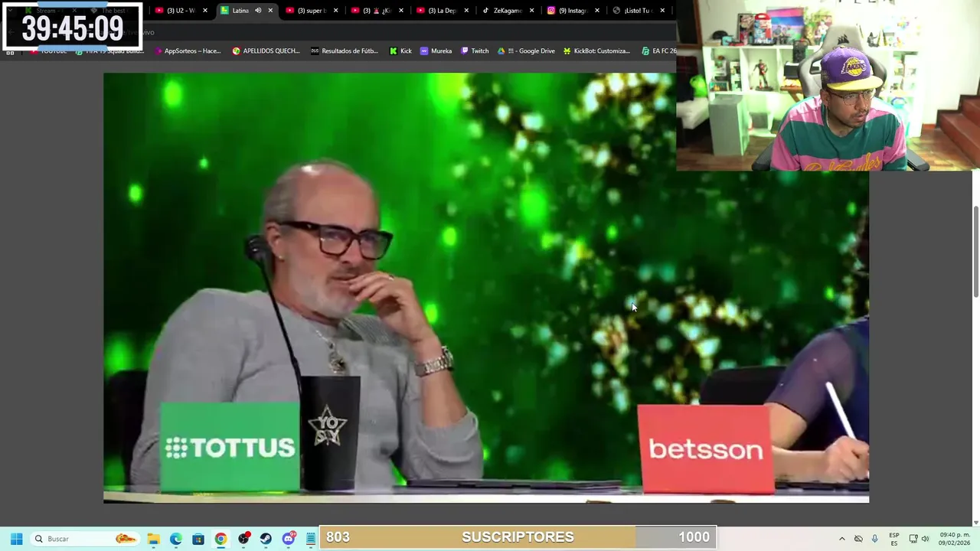Image resolution: width=980 pixels, height=551 pixels.
Task: Open the APELLIDOS QUECH... bookmark
Action: tap(266, 51)
